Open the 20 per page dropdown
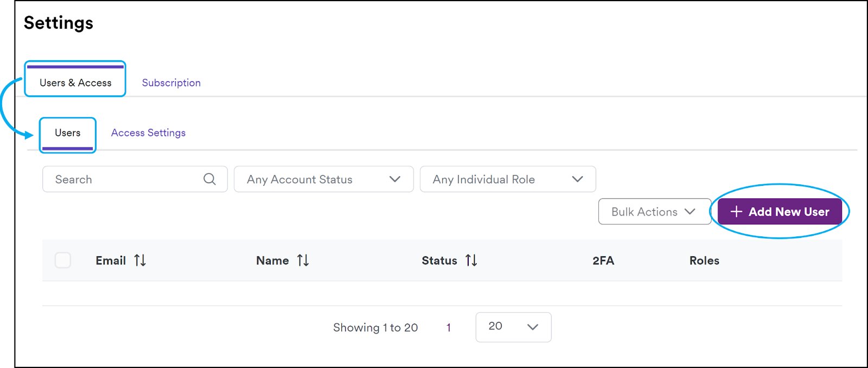The width and height of the screenshot is (868, 368). 513,327
